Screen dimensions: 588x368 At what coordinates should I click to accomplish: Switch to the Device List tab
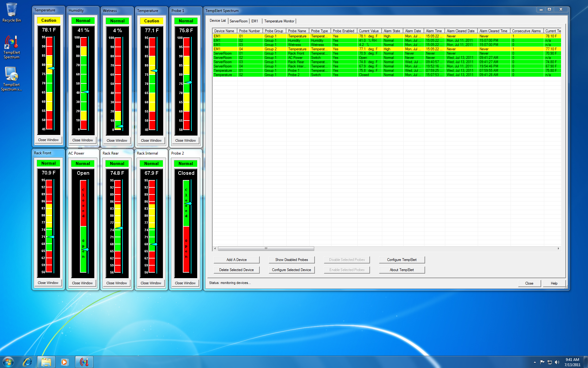[218, 21]
